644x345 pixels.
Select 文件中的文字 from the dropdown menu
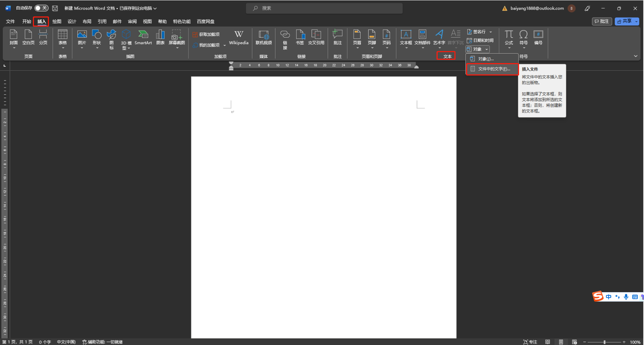pos(493,69)
